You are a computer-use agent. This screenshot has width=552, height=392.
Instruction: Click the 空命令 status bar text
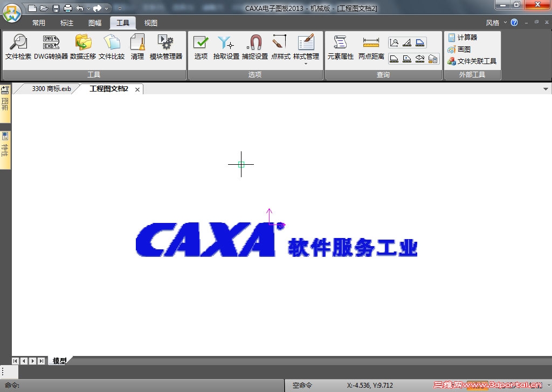point(302,386)
